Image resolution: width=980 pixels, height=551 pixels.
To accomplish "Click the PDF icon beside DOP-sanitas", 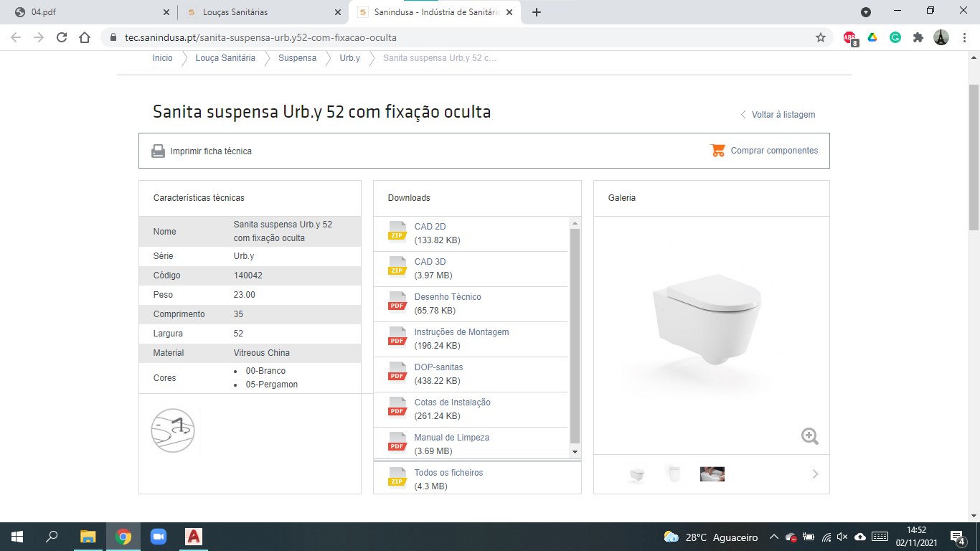I will (x=397, y=372).
